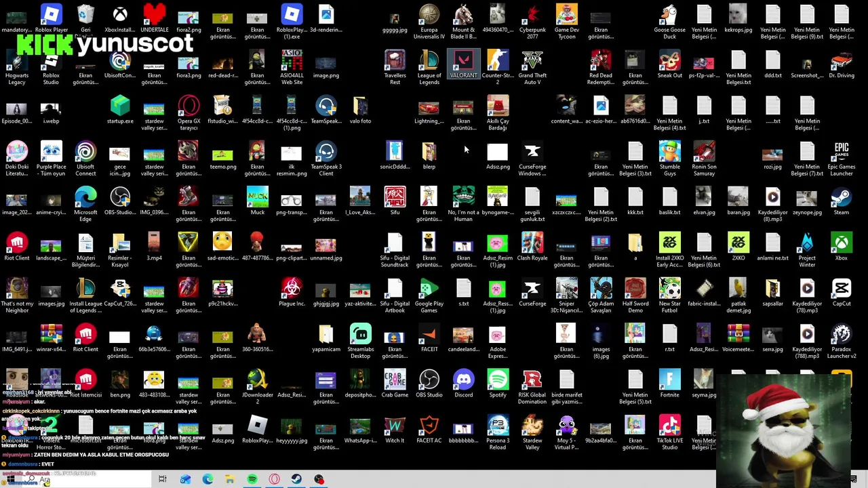Open File Explorer from the taskbar

[229, 480]
